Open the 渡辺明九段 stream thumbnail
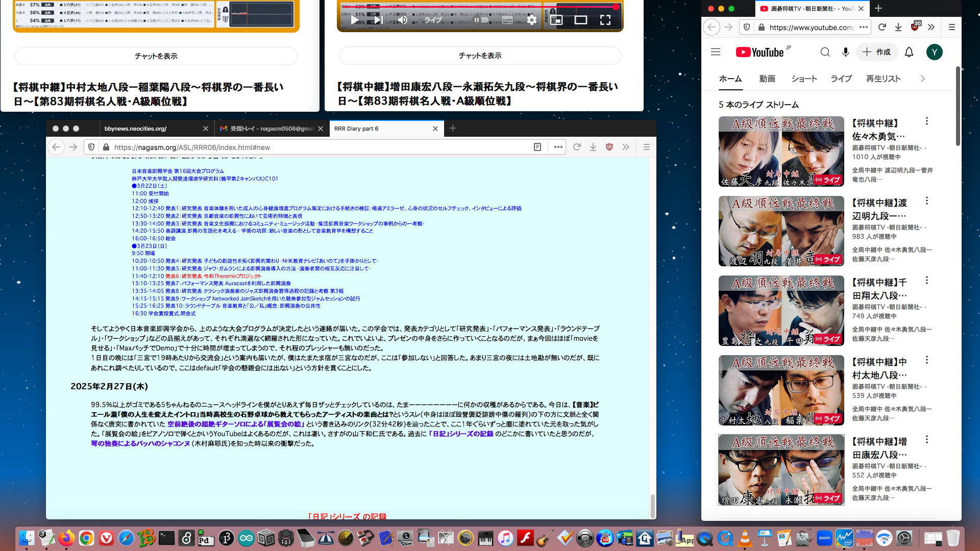 (x=781, y=231)
